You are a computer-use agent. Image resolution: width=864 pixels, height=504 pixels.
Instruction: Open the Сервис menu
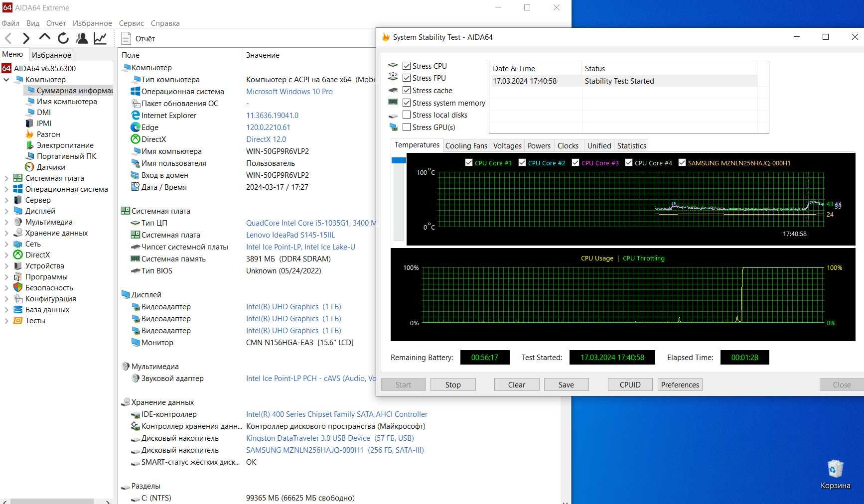(132, 23)
